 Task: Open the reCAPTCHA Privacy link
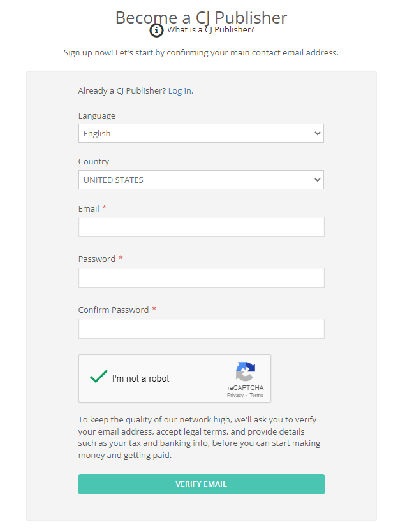pos(235,395)
